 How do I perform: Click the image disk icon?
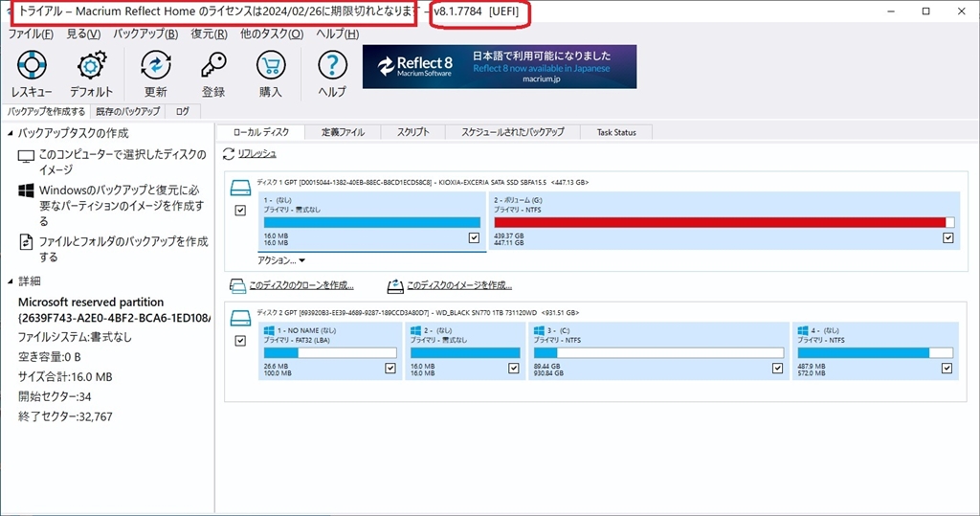tap(395, 286)
